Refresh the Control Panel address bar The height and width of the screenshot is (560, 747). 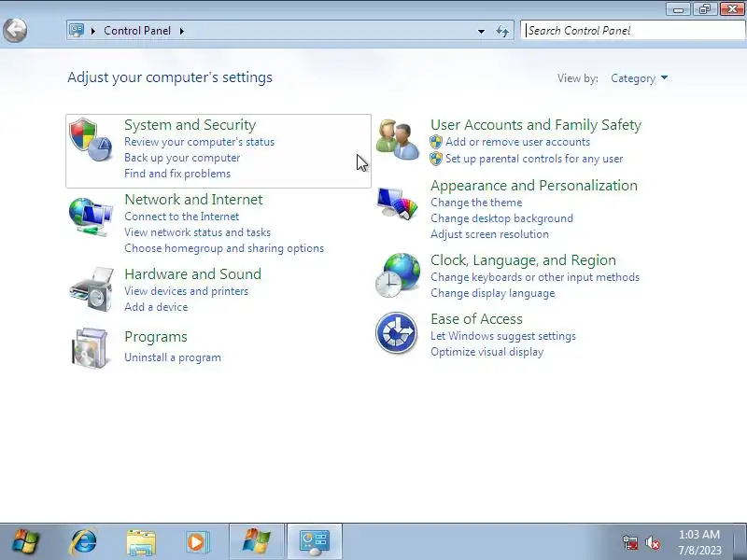click(502, 32)
